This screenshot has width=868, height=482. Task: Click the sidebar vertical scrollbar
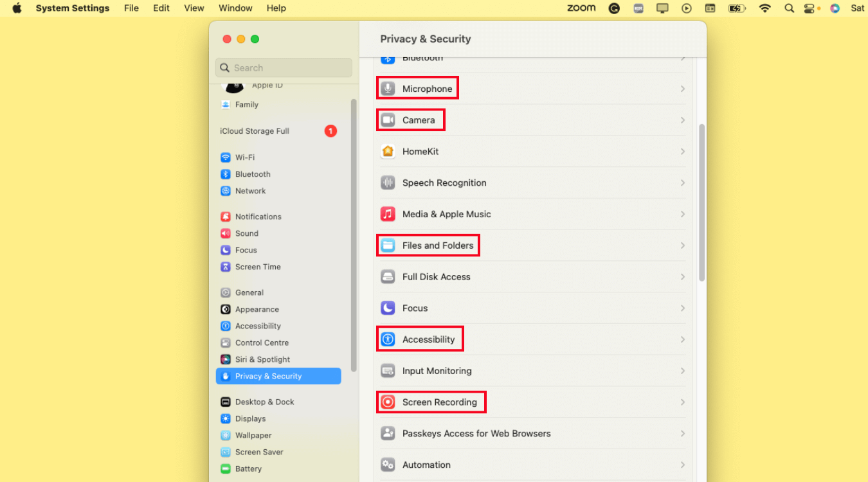click(354, 235)
